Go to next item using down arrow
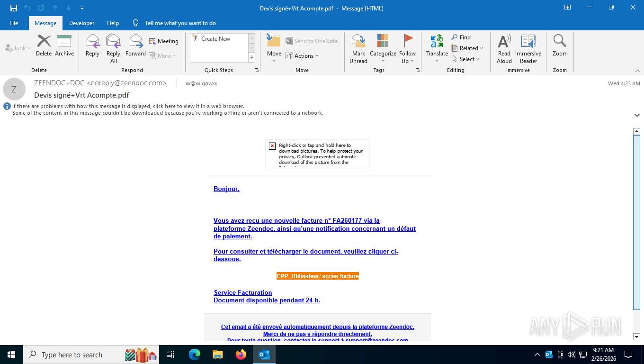The height and width of the screenshot is (364, 644). pos(69,8)
